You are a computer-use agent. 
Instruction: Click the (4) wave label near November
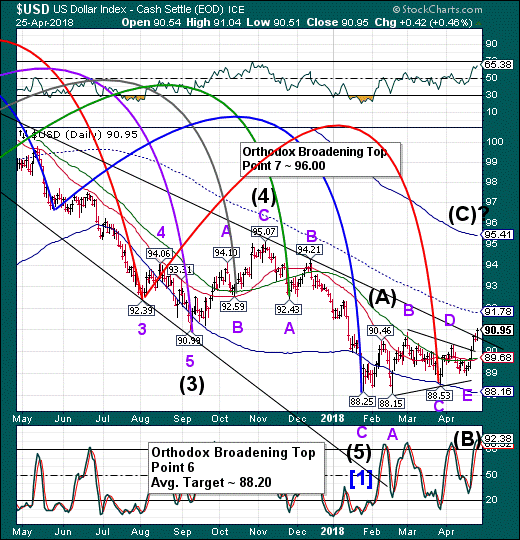point(263,197)
